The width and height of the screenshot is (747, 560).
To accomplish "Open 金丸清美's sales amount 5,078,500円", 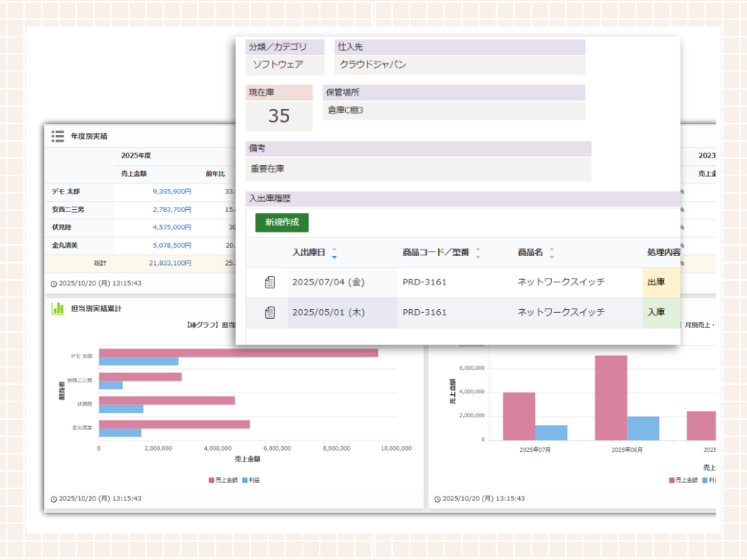I will (x=171, y=243).
